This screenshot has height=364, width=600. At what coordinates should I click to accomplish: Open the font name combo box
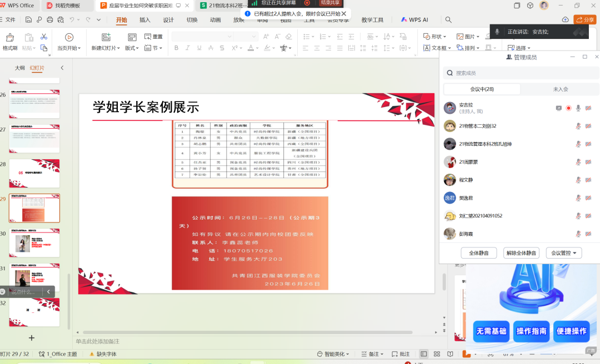coord(202,37)
